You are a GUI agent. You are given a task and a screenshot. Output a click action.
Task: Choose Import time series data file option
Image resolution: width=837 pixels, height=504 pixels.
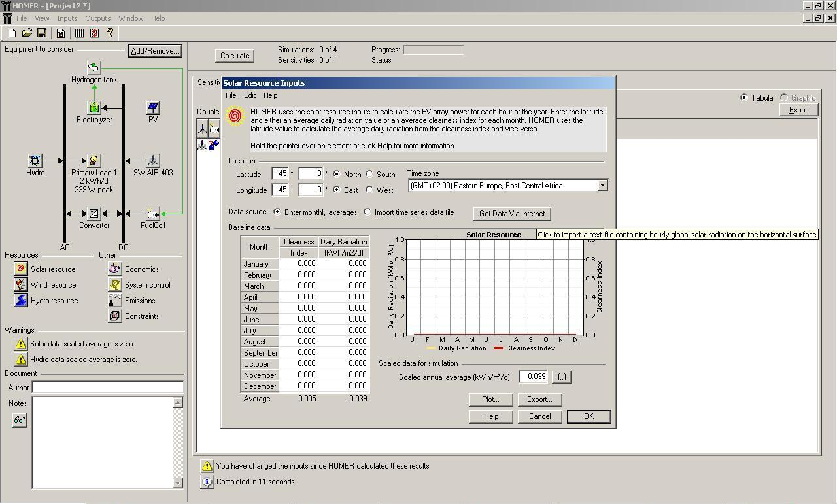pyautogui.click(x=367, y=212)
